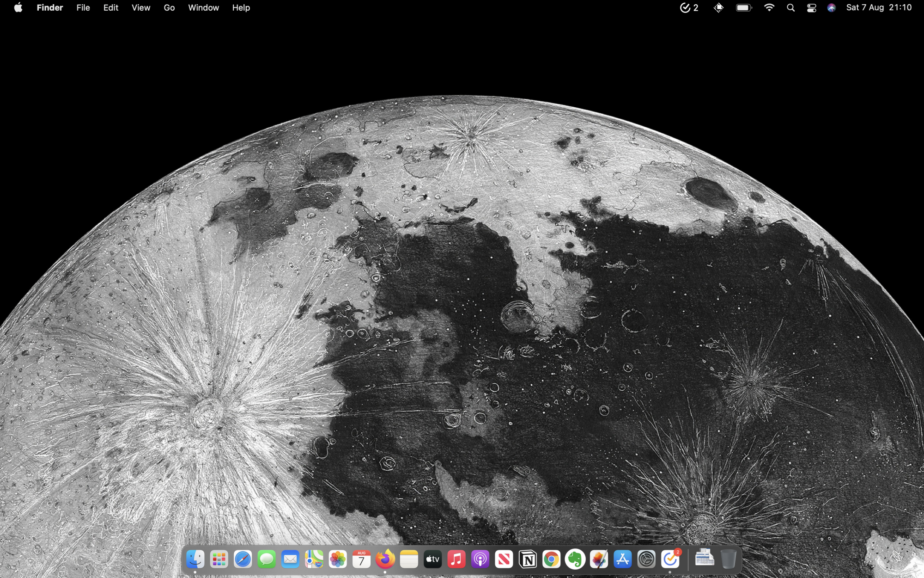Screen dimensions: 924x578
Task: Launch Notion from the Dock
Action: tap(528, 560)
